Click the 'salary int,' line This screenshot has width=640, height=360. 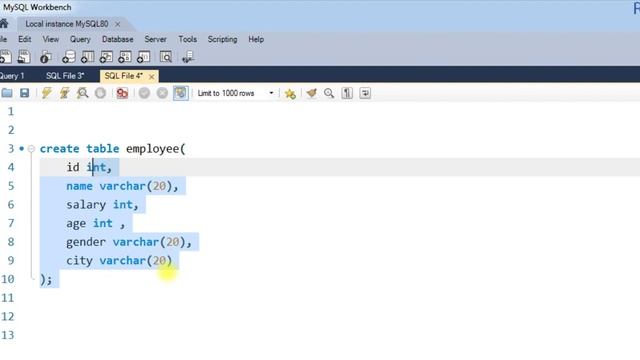coord(102,204)
